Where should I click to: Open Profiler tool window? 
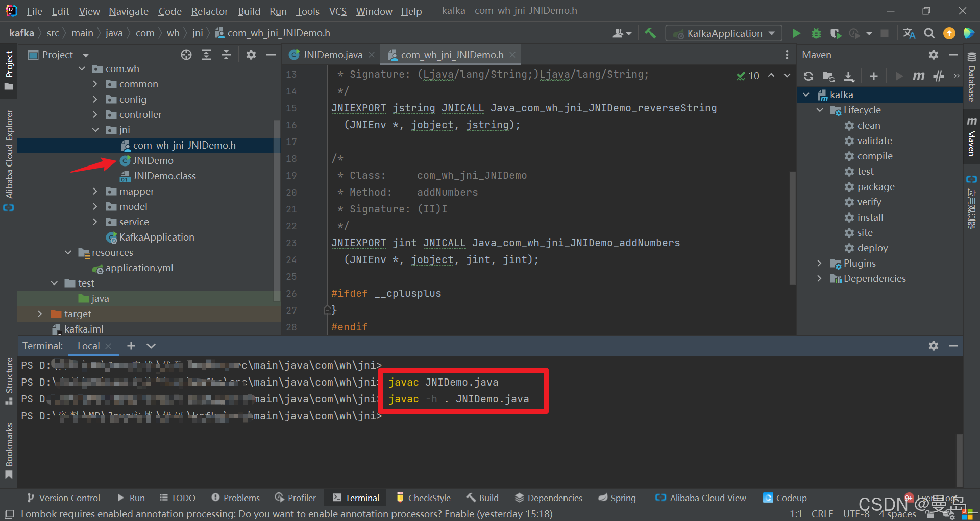[x=295, y=498]
